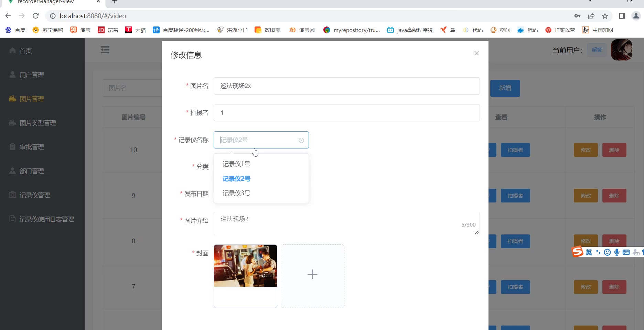The image size is (644, 330).
Task: Edit the 图片名 field 巡法现场2x
Action: pos(346,86)
